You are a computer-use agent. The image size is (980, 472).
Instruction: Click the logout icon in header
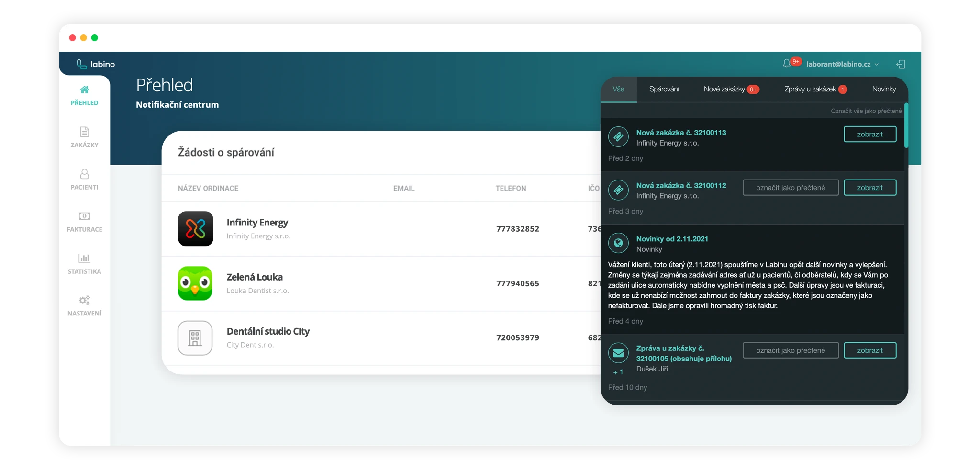(x=901, y=64)
